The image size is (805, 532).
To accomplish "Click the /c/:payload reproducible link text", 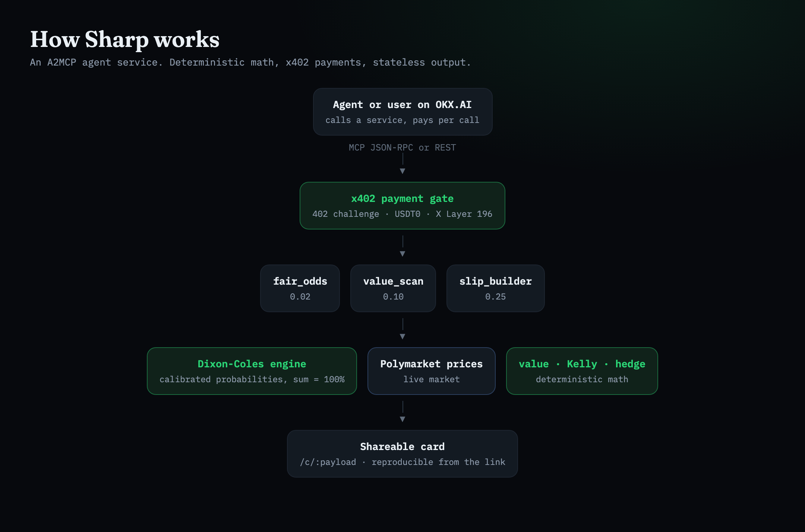I will pyautogui.click(x=402, y=462).
